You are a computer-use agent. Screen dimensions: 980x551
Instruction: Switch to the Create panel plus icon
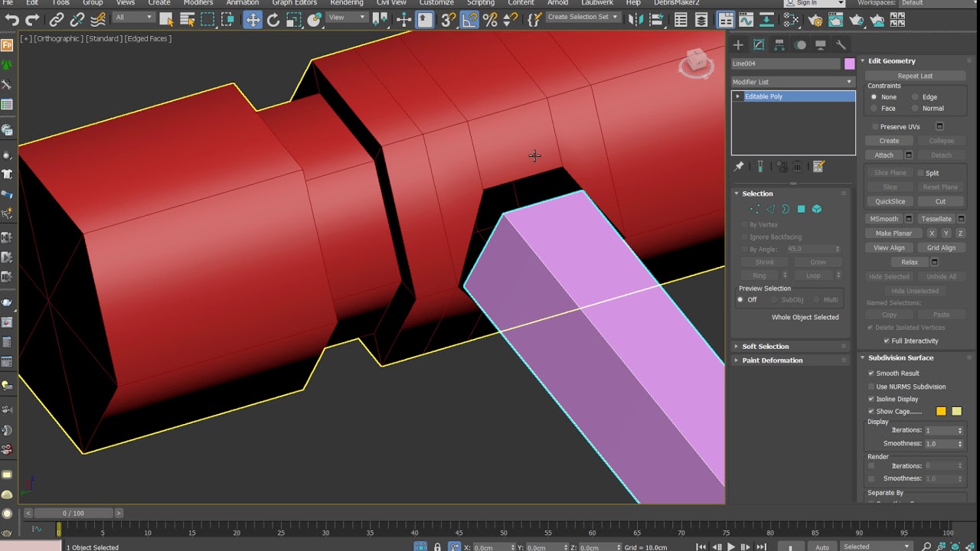738,45
